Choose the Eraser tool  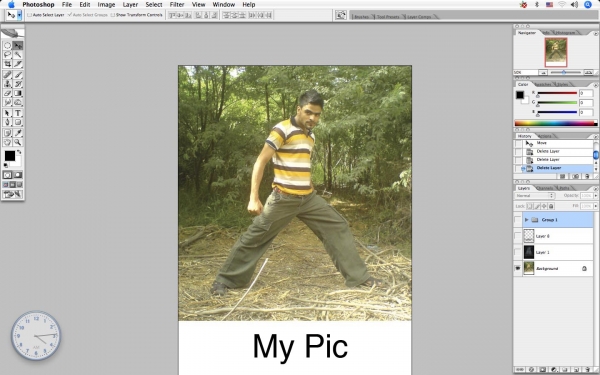click(x=7, y=93)
